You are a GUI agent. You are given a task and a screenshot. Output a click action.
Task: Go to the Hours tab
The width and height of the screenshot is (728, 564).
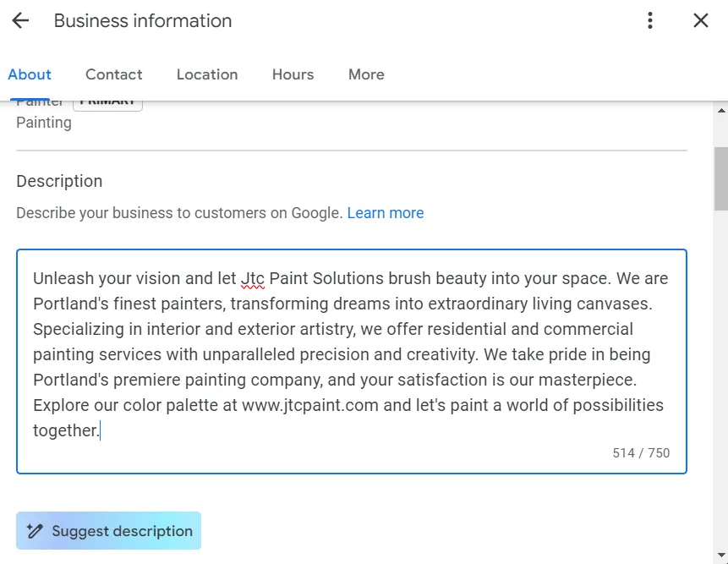point(293,74)
